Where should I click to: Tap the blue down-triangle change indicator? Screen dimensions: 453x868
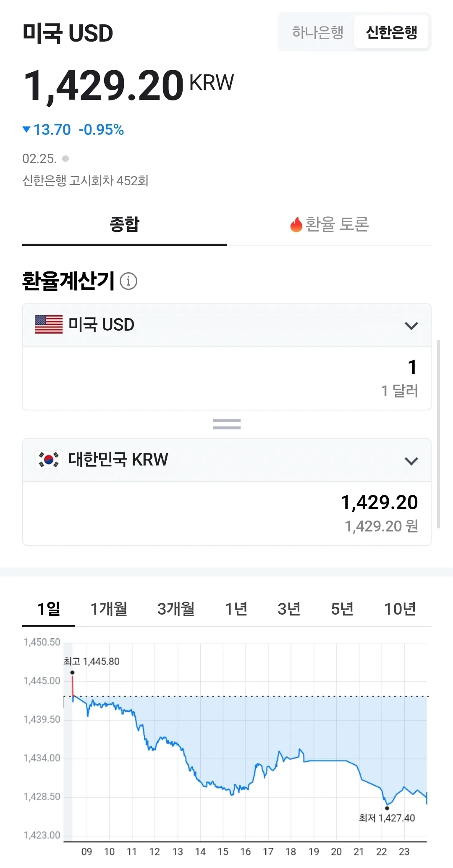pos(26,129)
